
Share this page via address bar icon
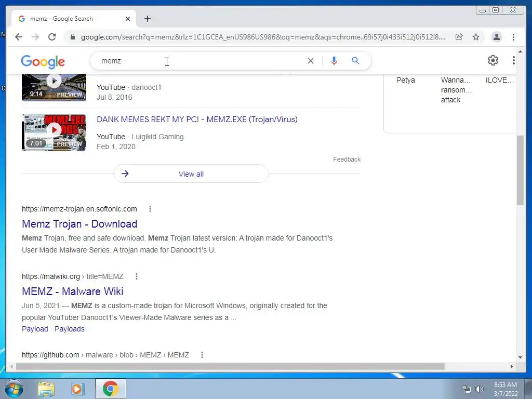(459, 37)
